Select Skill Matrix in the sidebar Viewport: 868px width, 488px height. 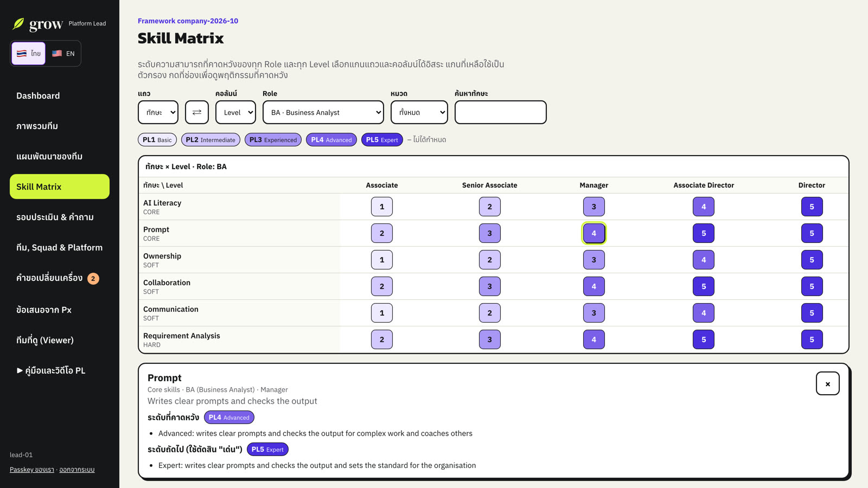(60, 187)
